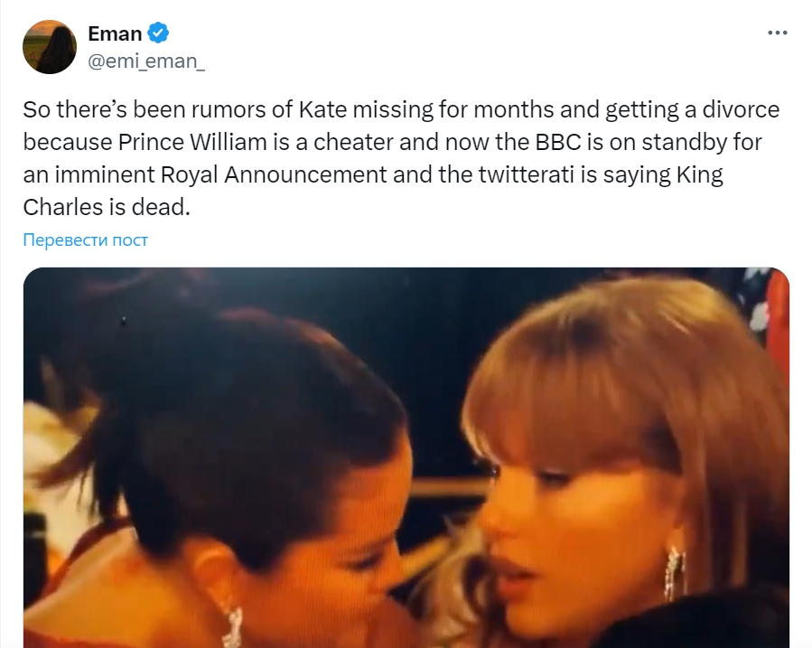
Task: Translate the post via Перевести пост
Action: pos(85,239)
